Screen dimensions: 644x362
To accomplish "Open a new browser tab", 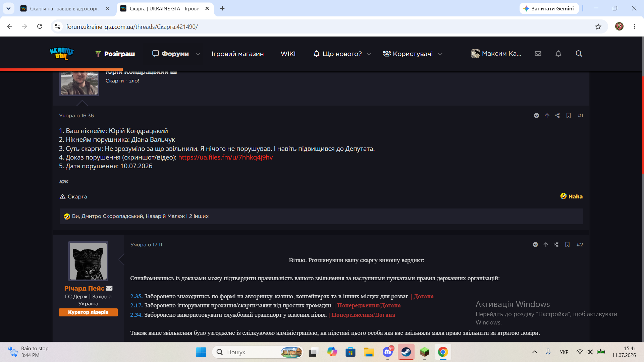I will coord(222,8).
